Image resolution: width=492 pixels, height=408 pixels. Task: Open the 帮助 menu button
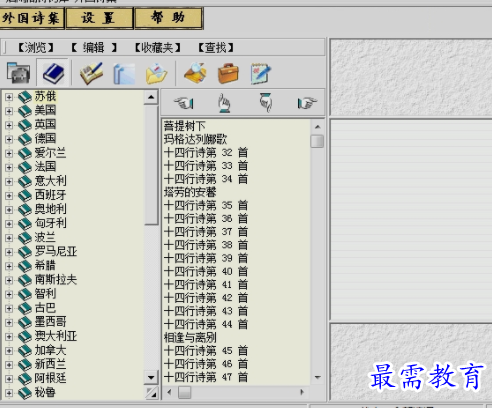click(x=168, y=18)
